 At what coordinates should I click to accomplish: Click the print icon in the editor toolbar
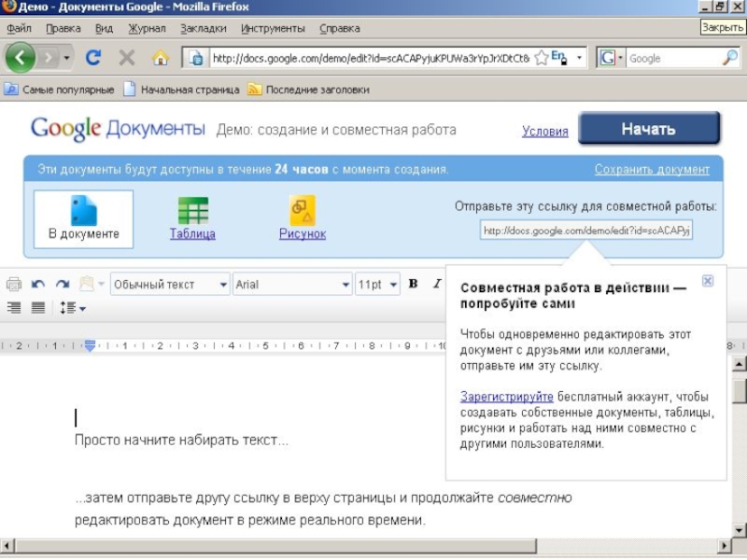click(14, 285)
